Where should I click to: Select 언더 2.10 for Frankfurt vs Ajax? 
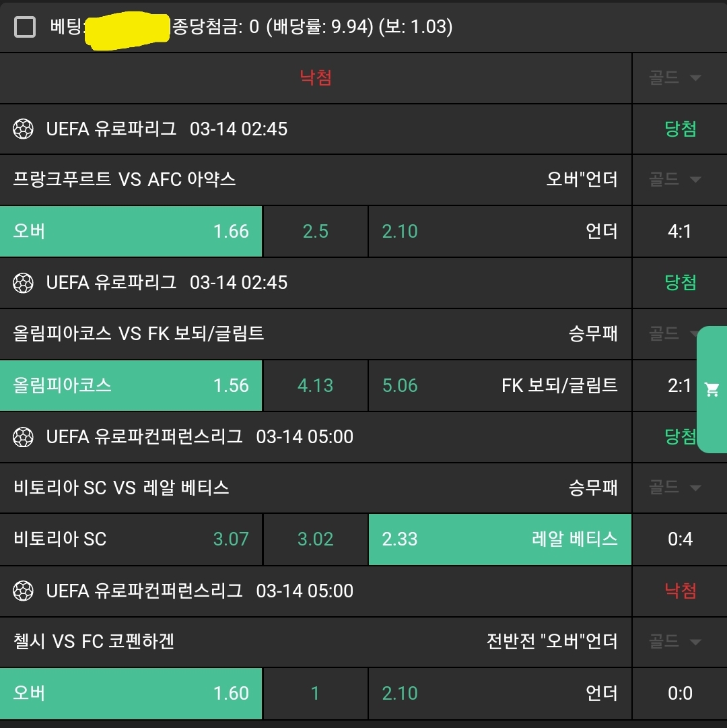tap(499, 231)
